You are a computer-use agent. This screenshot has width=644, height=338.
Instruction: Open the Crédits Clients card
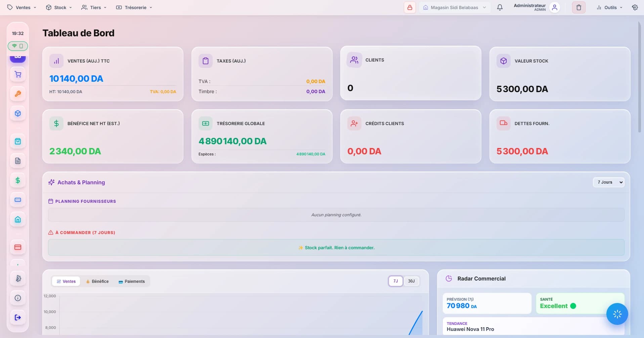click(411, 137)
